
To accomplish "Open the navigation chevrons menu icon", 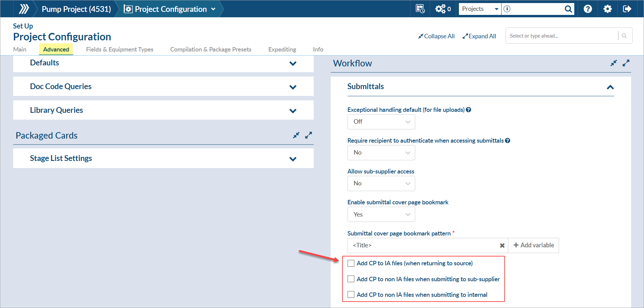I will pos(24,9).
